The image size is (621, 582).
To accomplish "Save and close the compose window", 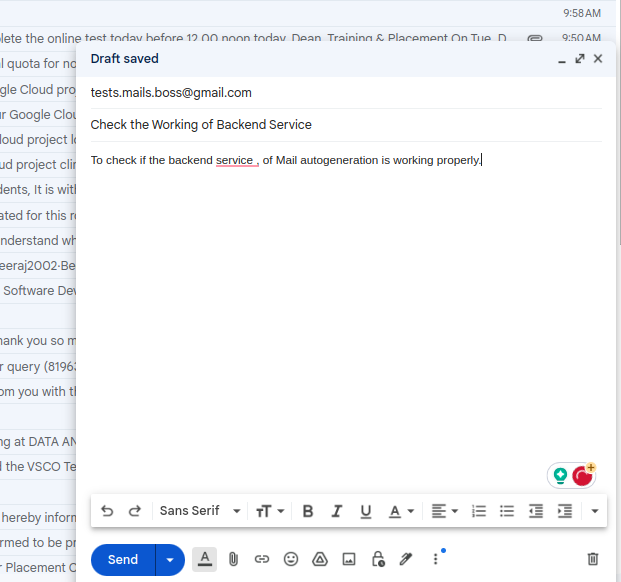I will [x=598, y=59].
